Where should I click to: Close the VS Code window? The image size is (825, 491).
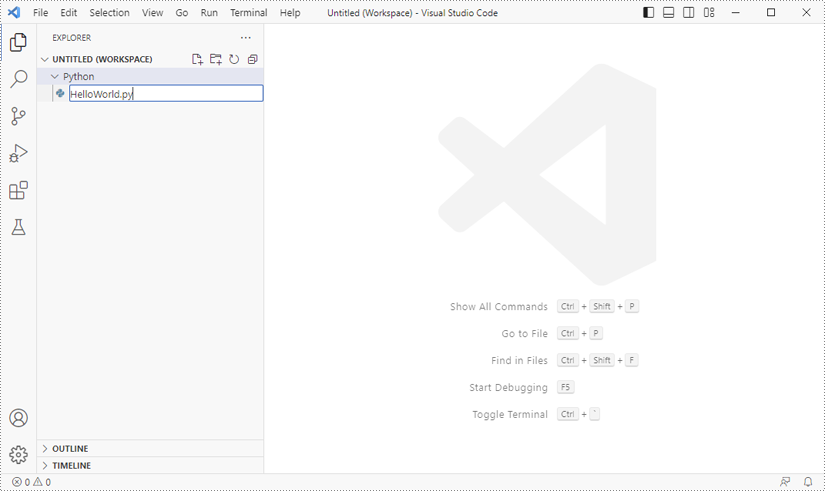click(x=806, y=13)
